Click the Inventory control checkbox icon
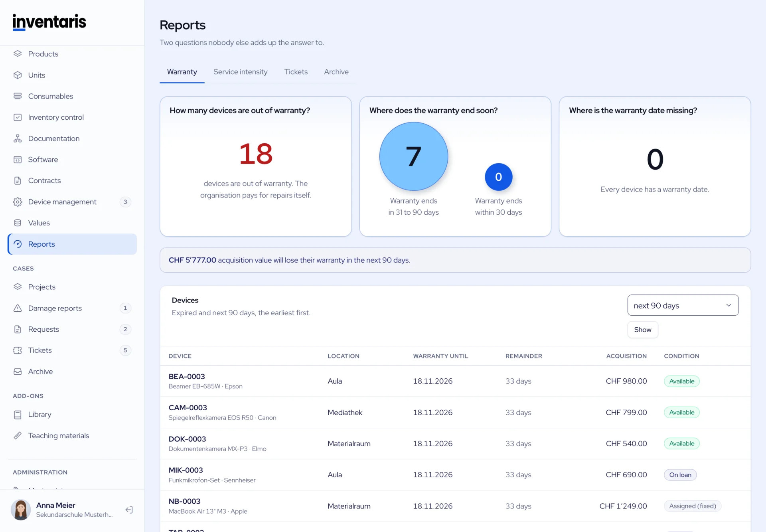The image size is (766, 532). point(18,117)
